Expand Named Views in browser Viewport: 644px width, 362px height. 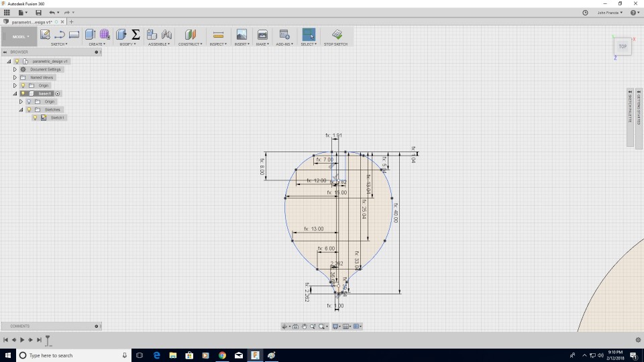point(15,77)
